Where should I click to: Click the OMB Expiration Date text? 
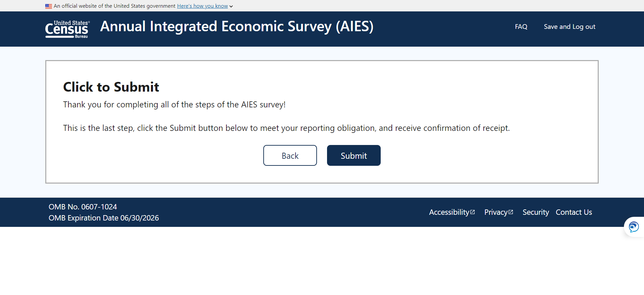pos(104,218)
